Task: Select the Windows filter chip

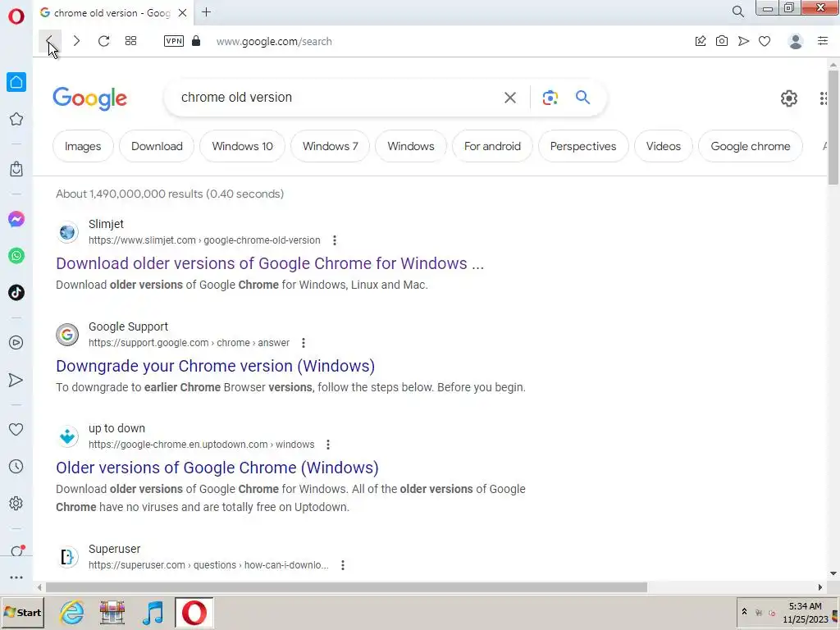Action: tap(411, 146)
